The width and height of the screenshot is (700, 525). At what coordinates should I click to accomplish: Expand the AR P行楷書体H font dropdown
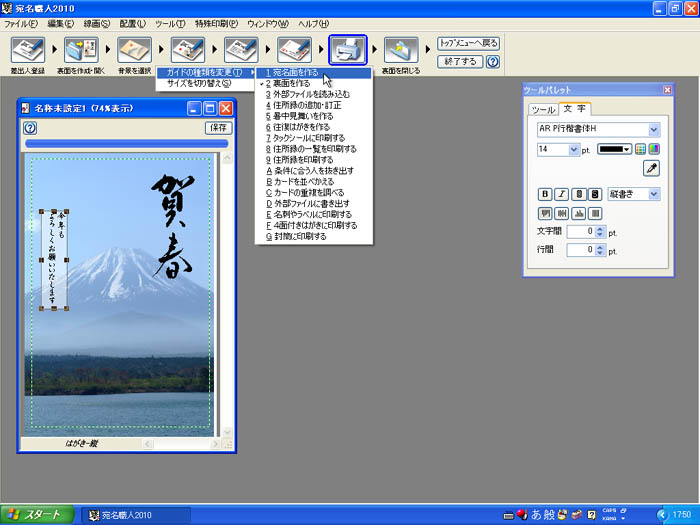(653, 129)
